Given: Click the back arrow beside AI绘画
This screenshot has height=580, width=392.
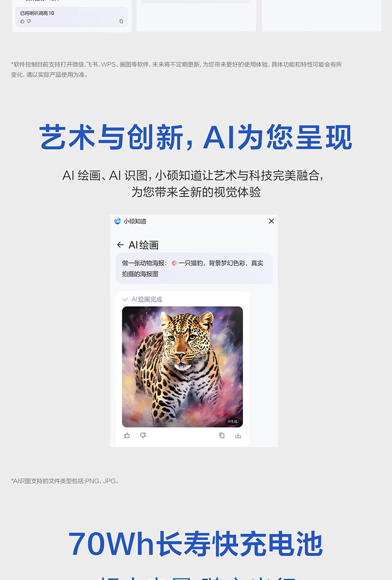Looking at the screenshot, I should tap(120, 245).
